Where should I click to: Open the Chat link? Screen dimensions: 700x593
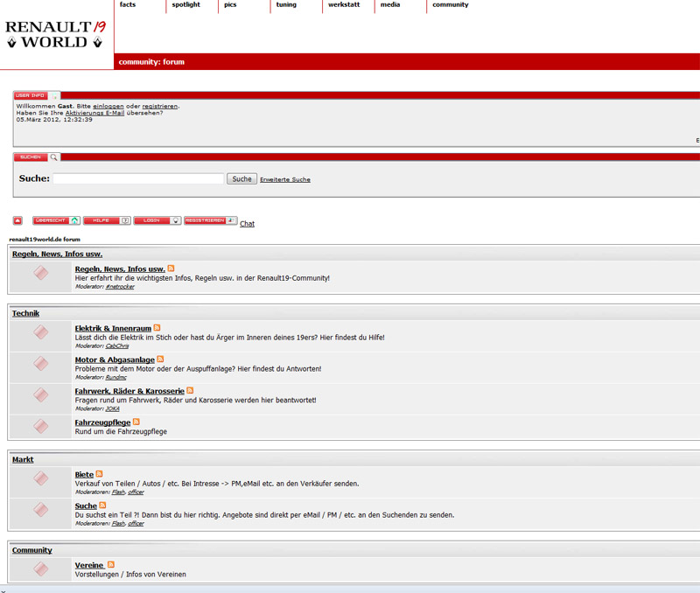pos(247,224)
